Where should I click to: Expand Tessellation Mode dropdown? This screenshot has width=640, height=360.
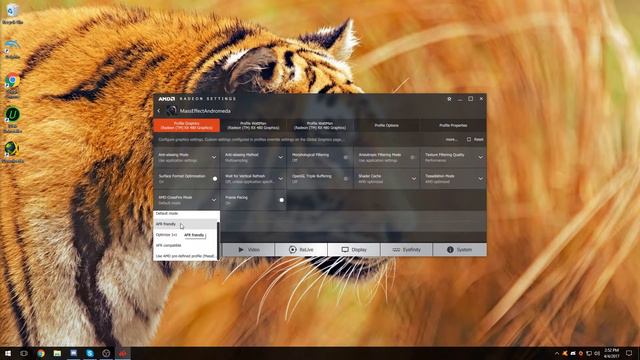pyautogui.click(x=480, y=179)
